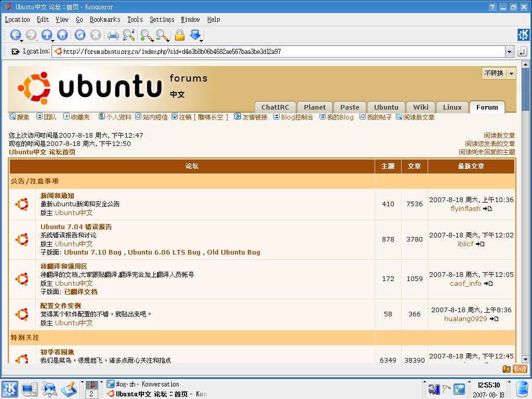Open the zoom in dropdown arrow
The width and height of the screenshot is (532, 399).
click(153, 41)
